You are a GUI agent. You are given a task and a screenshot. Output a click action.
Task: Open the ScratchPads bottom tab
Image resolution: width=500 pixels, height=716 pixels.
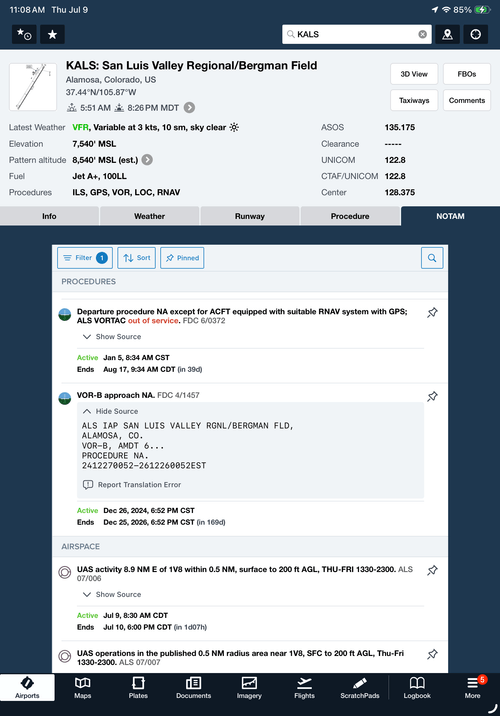click(360, 688)
